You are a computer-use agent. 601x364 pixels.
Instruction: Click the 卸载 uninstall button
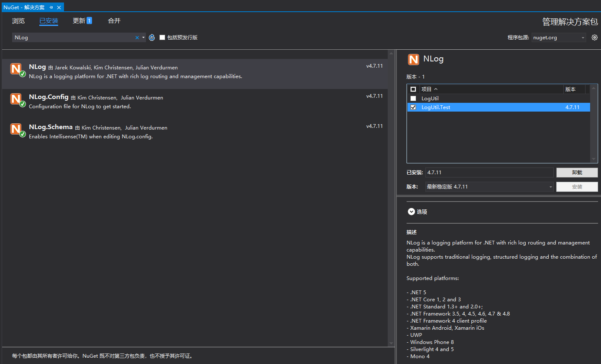(577, 173)
